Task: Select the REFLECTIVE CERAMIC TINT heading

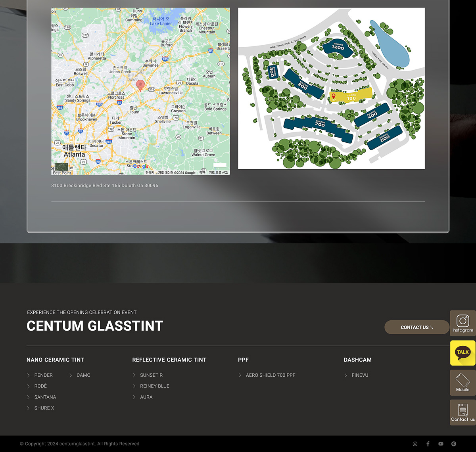Action: pyautogui.click(x=169, y=360)
